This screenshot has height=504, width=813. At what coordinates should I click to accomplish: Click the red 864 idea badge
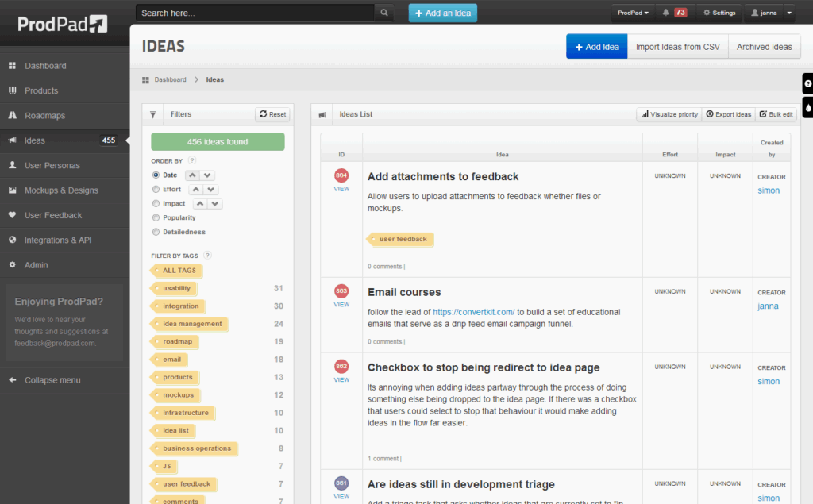(x=341, y=175)
